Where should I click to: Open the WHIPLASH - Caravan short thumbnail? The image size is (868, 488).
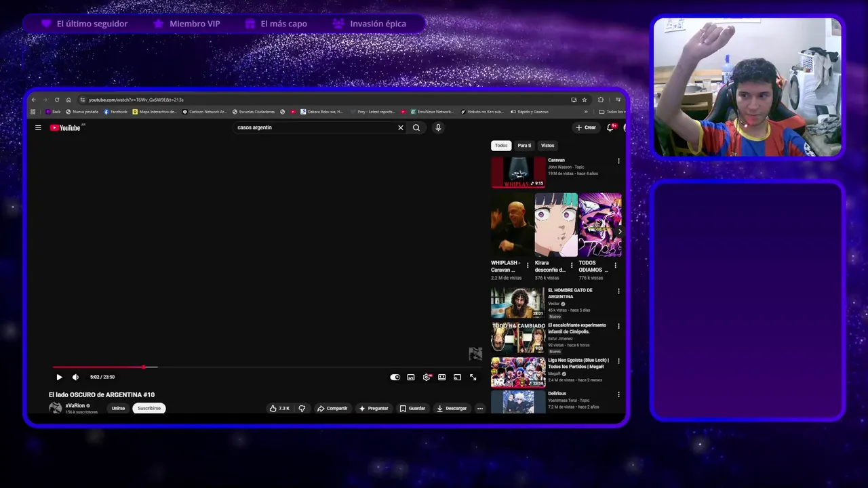tap(512, 225)
